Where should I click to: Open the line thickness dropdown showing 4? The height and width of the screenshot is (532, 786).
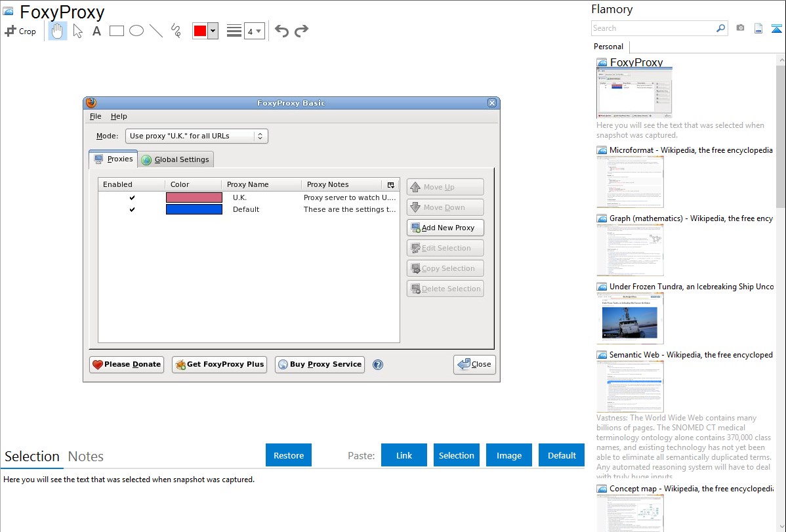[254, 31]
